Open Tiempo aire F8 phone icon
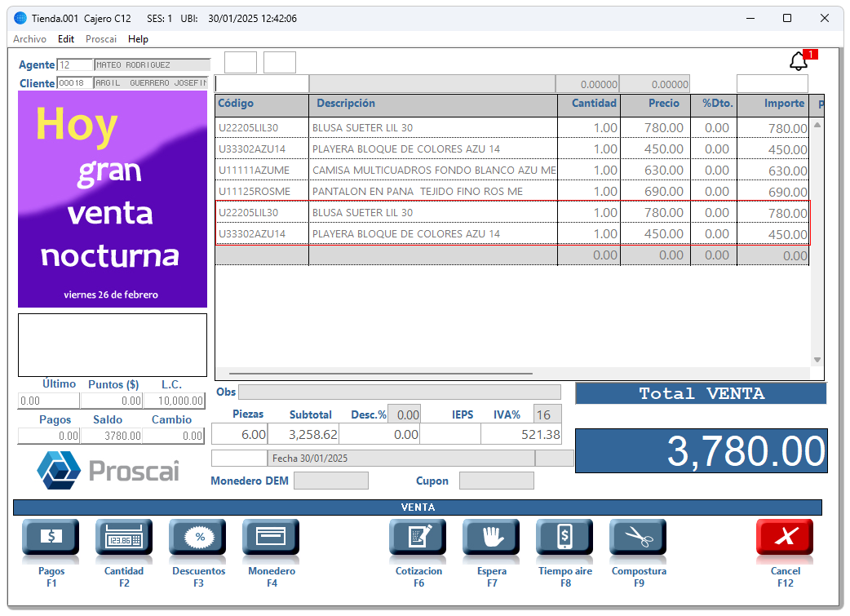850x616 pixels. 564,538
